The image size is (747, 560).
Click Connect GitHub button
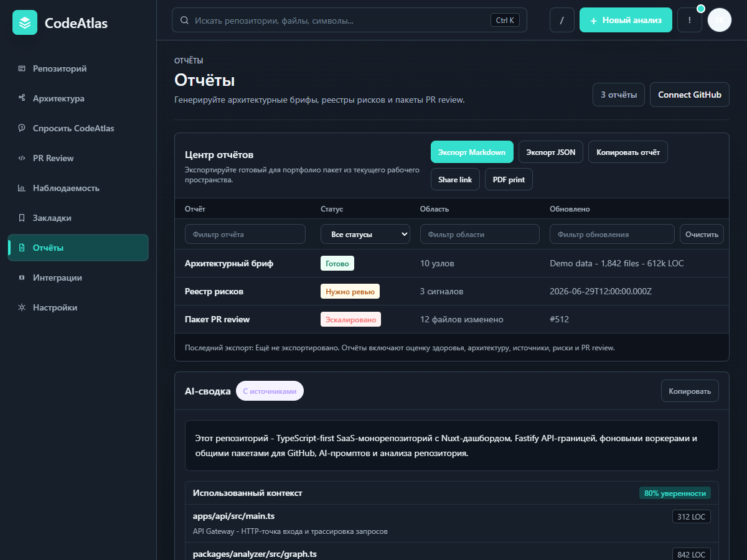pyautogui.click(x=690, y=95)
